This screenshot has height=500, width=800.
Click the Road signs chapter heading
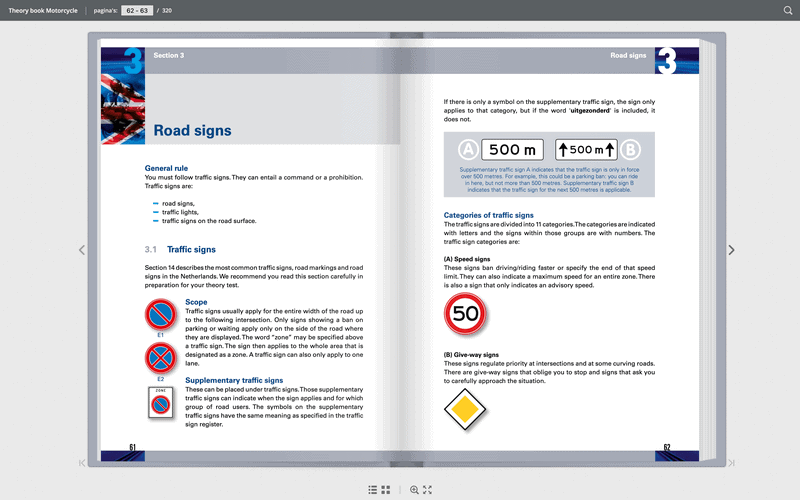click(x=192, y=131)
